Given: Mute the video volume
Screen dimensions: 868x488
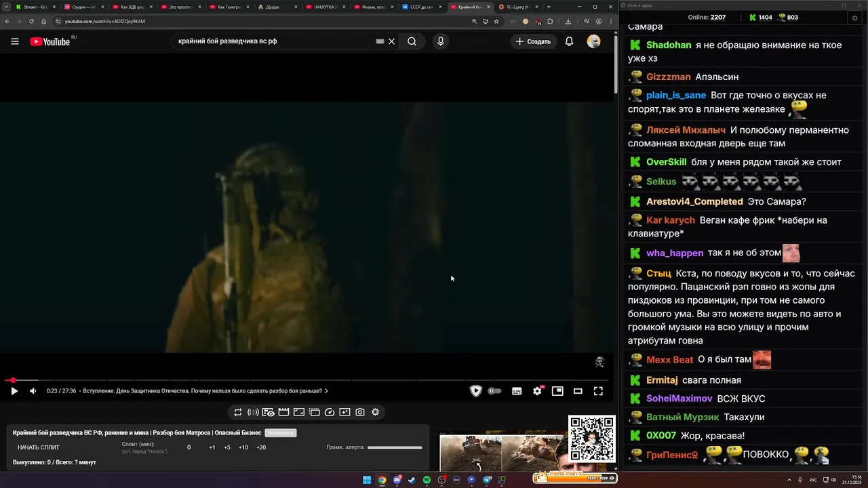Looking at the screenshot, I should point(33,391).
